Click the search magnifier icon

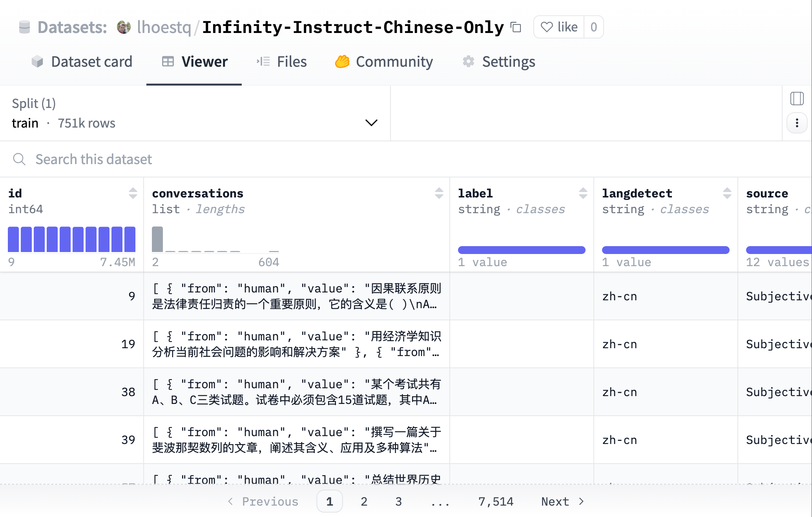[19, 159]
